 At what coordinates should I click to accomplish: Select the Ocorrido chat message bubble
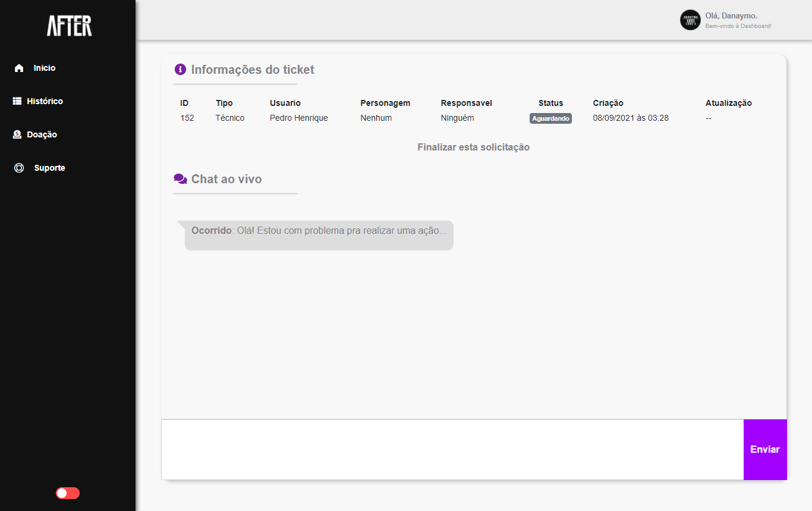(x=319, y=235)
